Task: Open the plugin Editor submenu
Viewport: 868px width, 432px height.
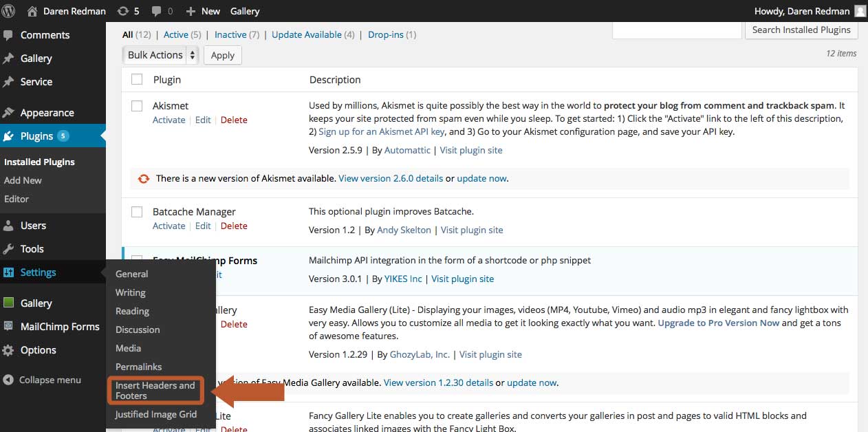Action: (x=17, y=199)
